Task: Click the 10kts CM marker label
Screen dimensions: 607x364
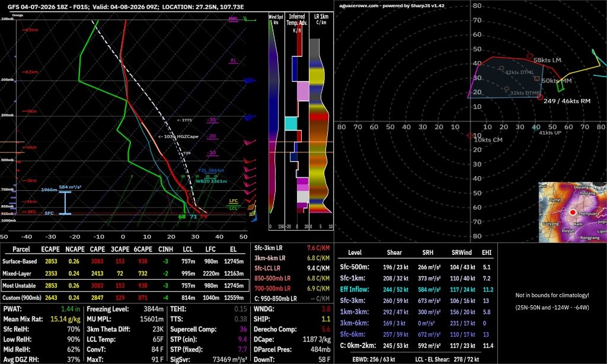Action: click(x=488, y=140)
